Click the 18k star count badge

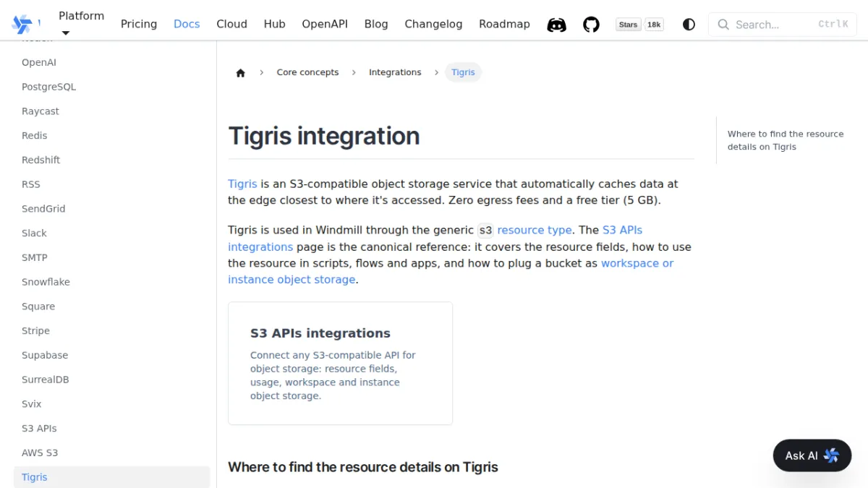coord(654,25)
